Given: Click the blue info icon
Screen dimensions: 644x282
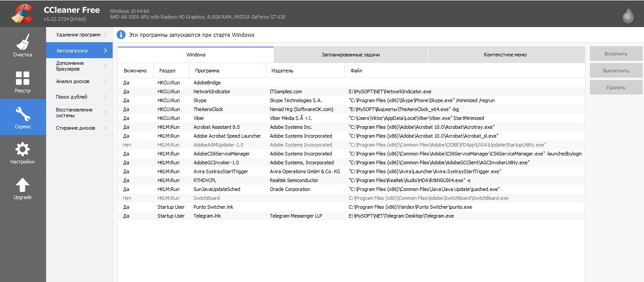Looking at the screenshot, I should (x=121, y=35).
